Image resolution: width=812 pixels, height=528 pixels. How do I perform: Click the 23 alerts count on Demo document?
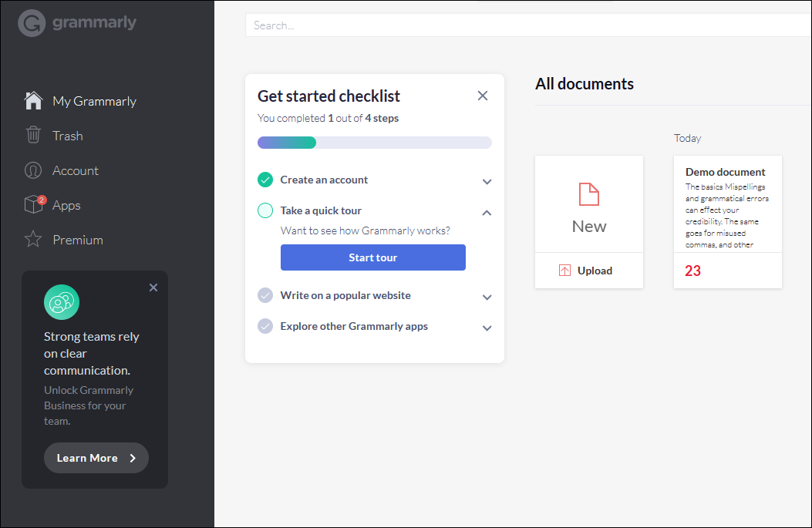[x=692, y=271]
